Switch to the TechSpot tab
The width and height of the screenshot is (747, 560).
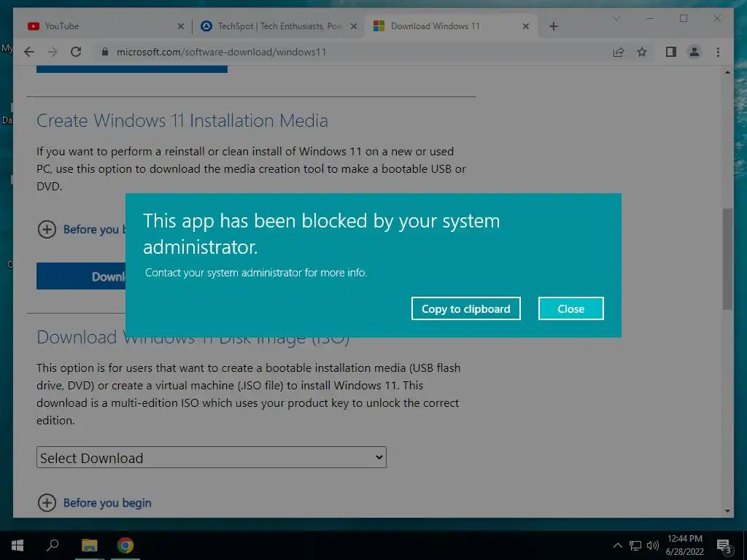(x=279, y=26)
